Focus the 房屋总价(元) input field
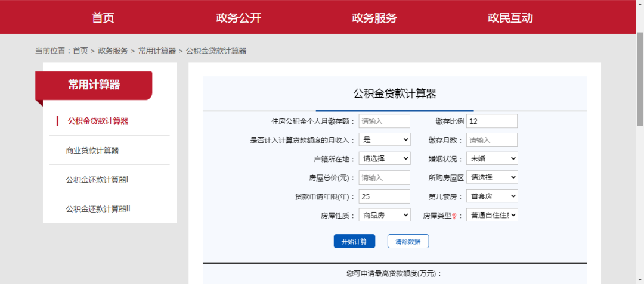 385,177
